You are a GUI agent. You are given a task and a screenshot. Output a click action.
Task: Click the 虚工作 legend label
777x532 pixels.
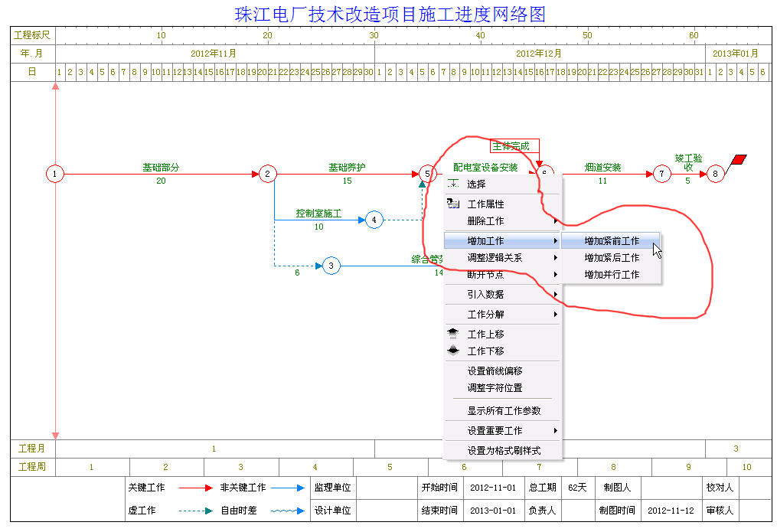[x=142, y=511]
